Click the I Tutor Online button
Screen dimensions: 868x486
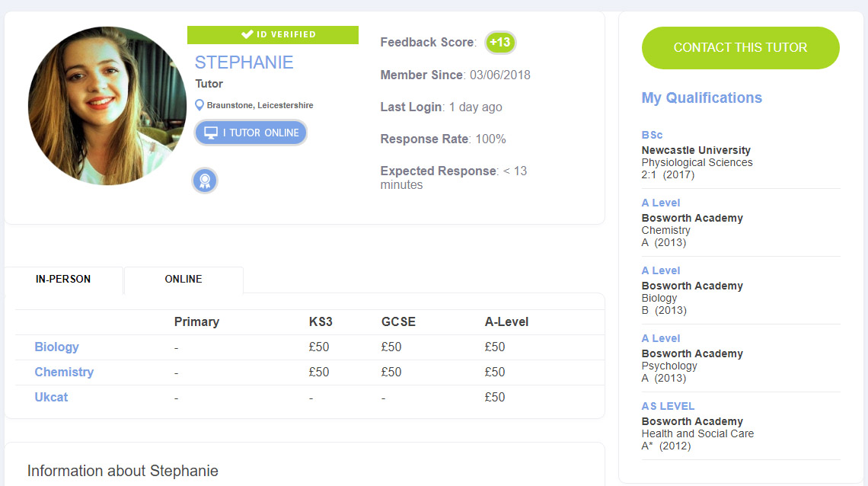pyautogui.click(x=251, y=133)
